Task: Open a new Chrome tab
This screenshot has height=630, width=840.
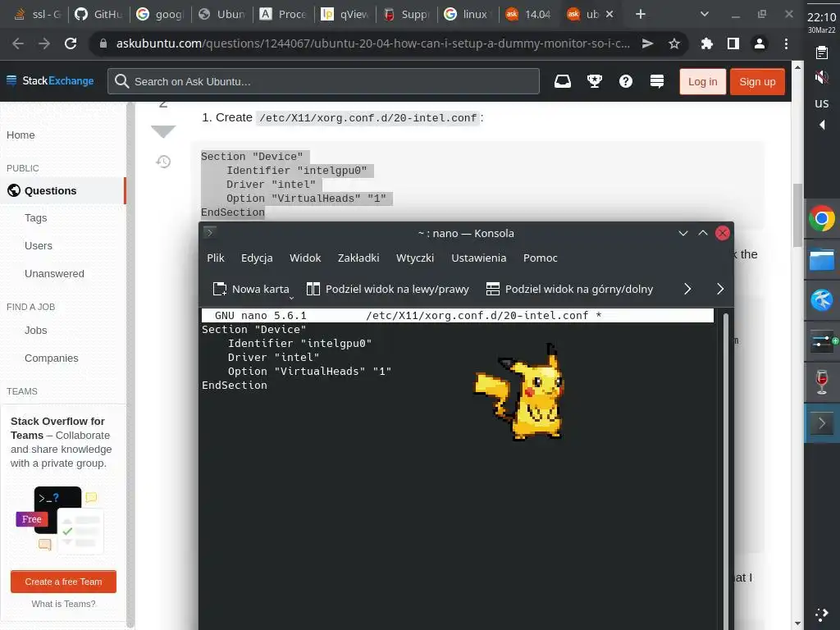Action: [x=640, y=15]
